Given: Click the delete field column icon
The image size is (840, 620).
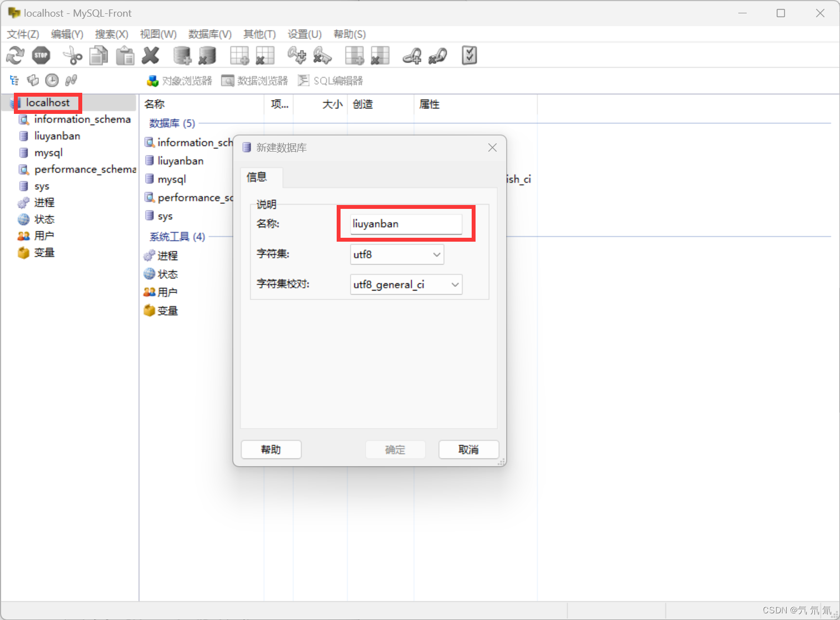Looking at the screenshot, I should click(x=380, y=56).
